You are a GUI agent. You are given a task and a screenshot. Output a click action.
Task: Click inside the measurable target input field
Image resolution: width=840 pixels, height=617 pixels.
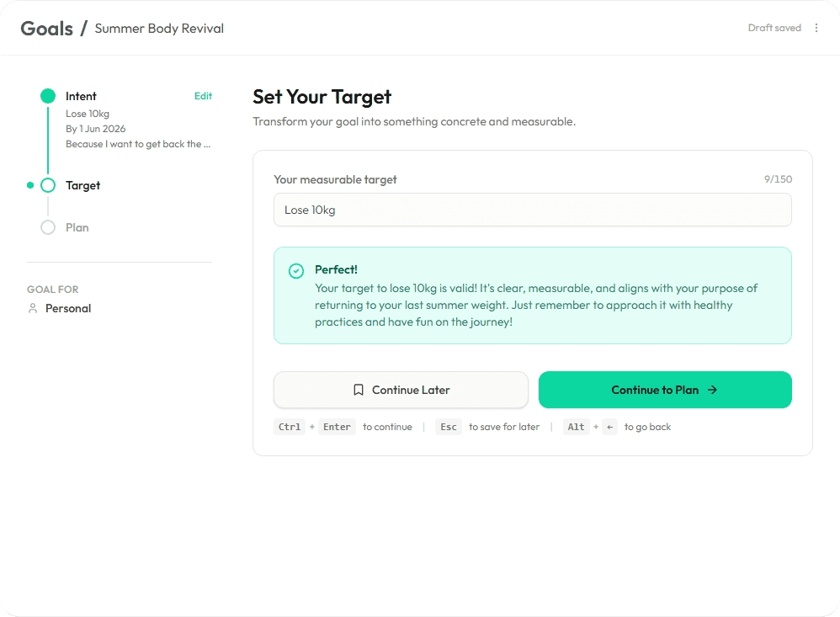(x=532, y=210)
